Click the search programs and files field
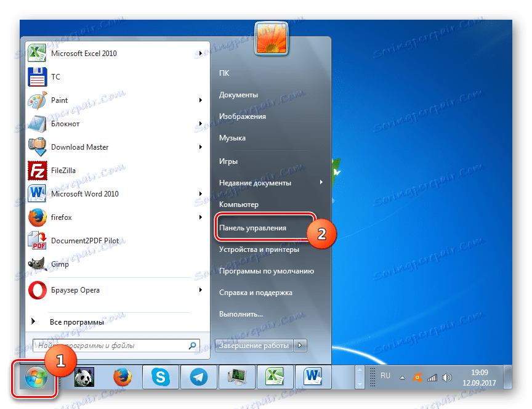 tap(116, 346)
